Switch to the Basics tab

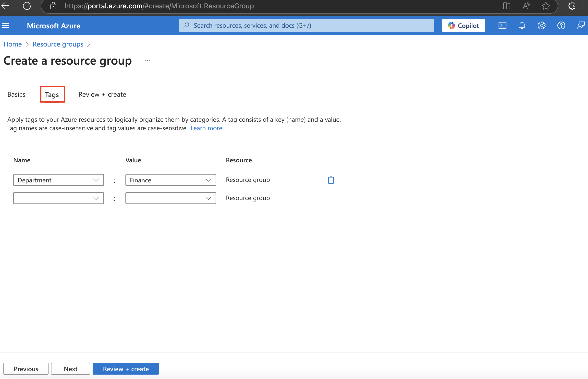coord(16,95)
